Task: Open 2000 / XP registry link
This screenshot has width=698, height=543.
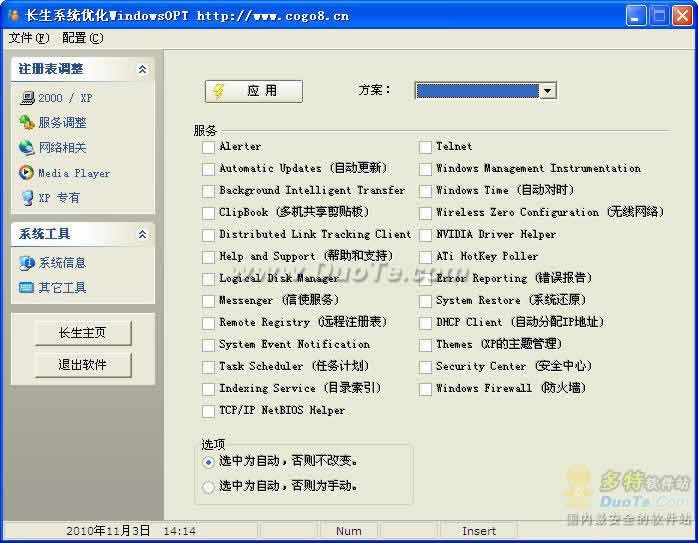Action: click(x=65, y=98)
